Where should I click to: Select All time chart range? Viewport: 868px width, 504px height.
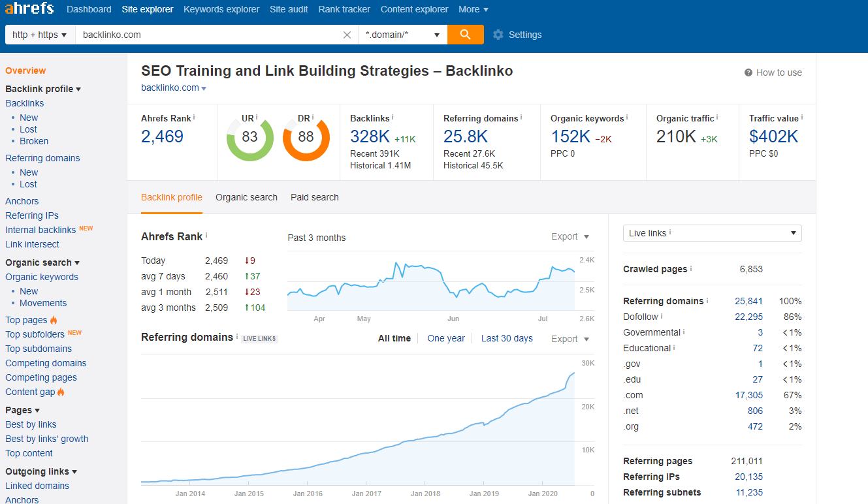[x=394, y=338]
